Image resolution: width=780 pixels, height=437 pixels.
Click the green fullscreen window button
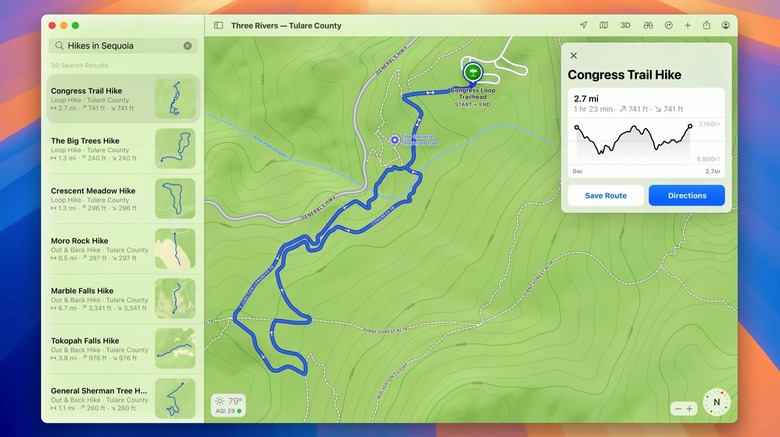[75, 25]
